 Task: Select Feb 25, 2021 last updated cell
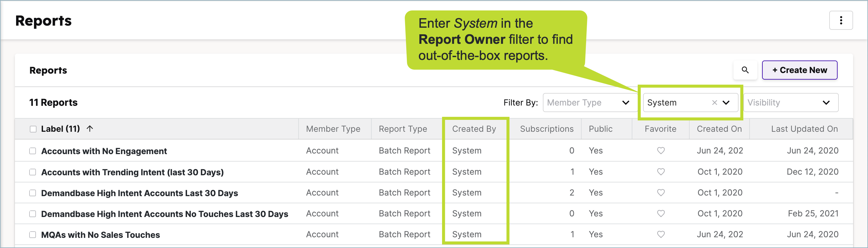[x=813, y=214]
